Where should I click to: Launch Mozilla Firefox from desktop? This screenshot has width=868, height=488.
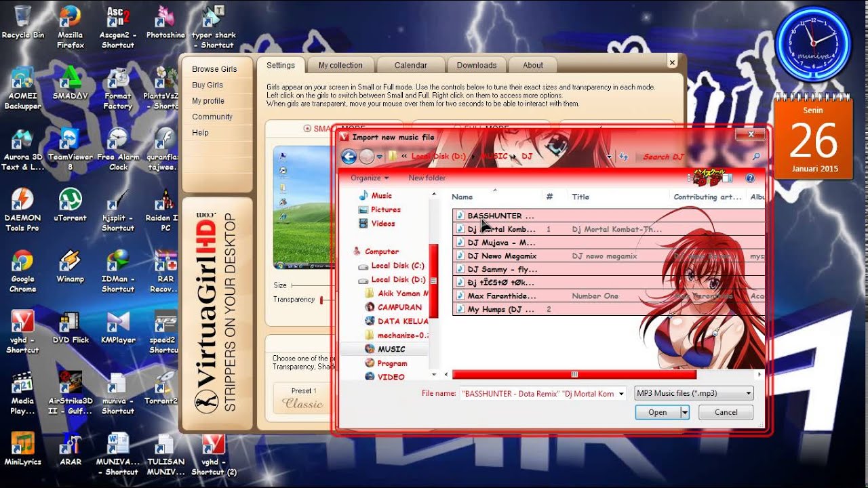coord(71,27)
